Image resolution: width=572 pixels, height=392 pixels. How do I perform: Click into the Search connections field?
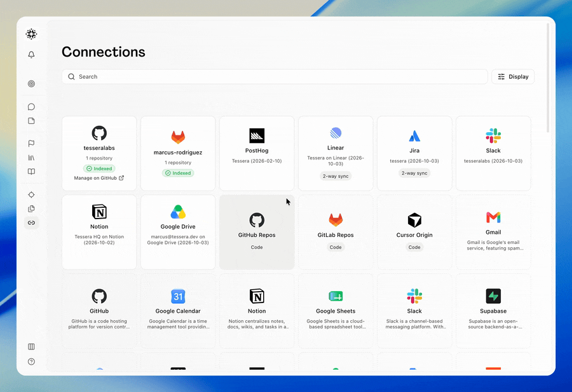275,77
